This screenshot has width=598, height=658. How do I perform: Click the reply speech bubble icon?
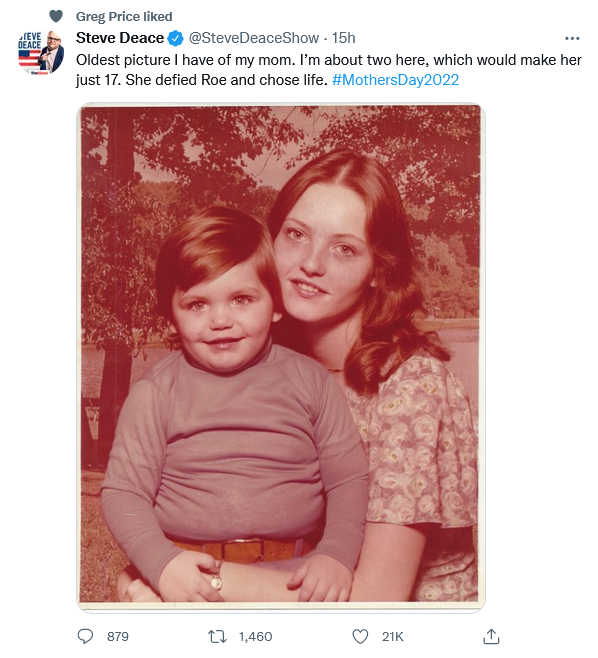pyautogui.click(x=85, y=636)
